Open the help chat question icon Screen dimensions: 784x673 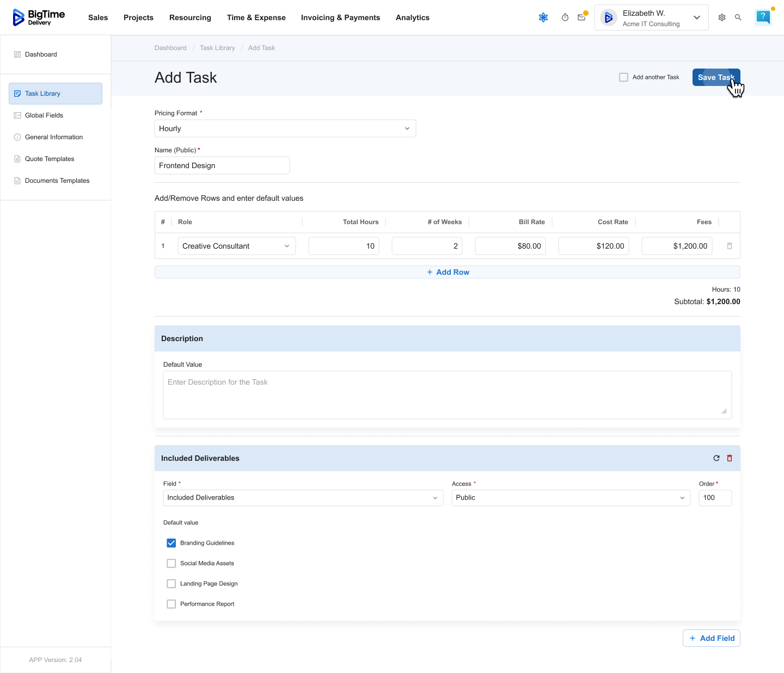point(763,17)
